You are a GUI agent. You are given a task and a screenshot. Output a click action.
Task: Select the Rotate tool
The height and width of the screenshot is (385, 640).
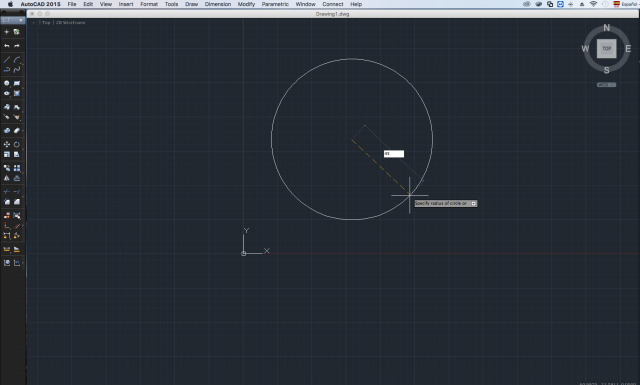tap(17, 145)
